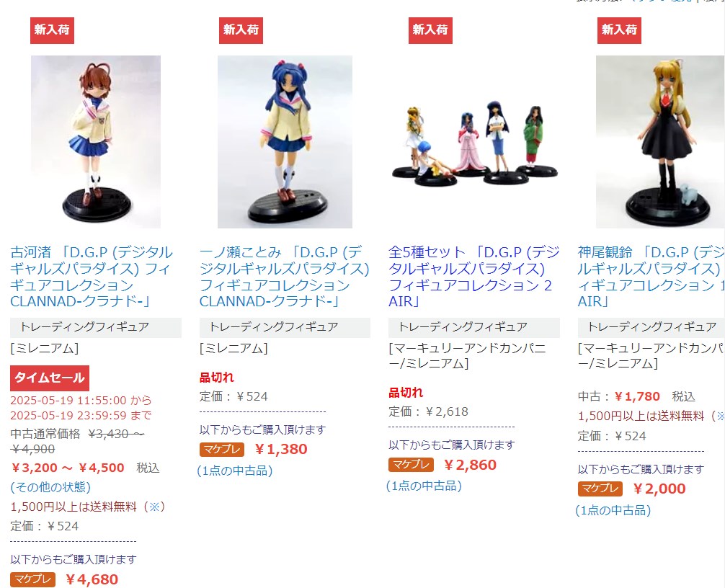This screenshot has height=588, width=725.
Task: Open the 古河渚 figure product image
Action: pos(96,142)
